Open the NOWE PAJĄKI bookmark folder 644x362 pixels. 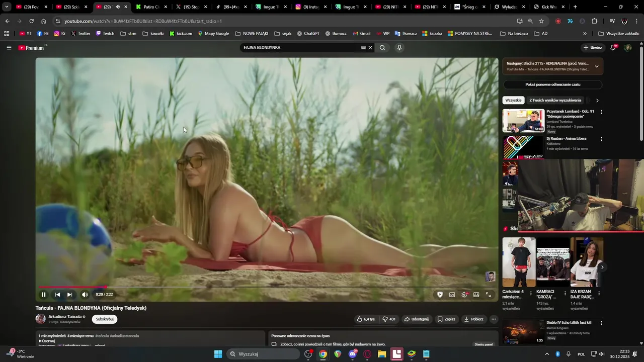[x=252, y=34]
